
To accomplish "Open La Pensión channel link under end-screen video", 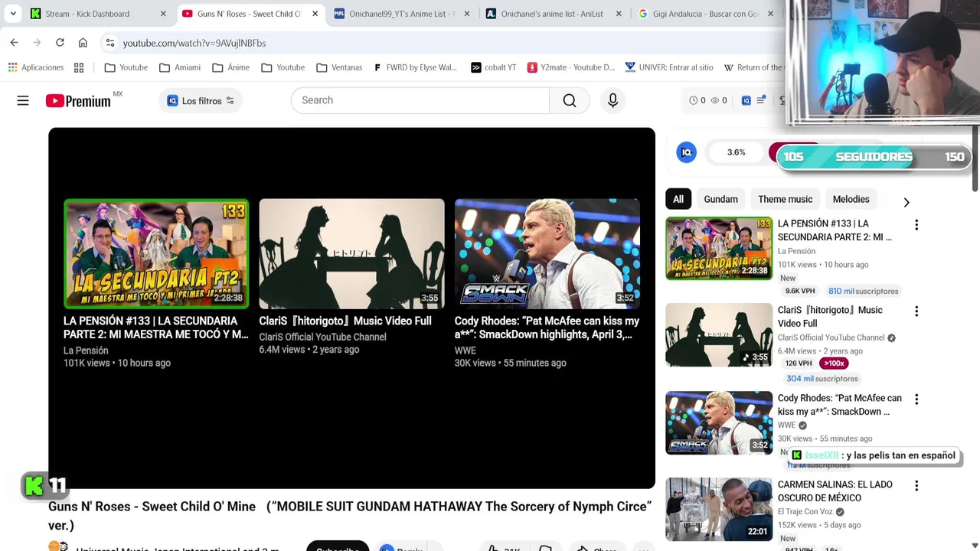I will 86,350.
